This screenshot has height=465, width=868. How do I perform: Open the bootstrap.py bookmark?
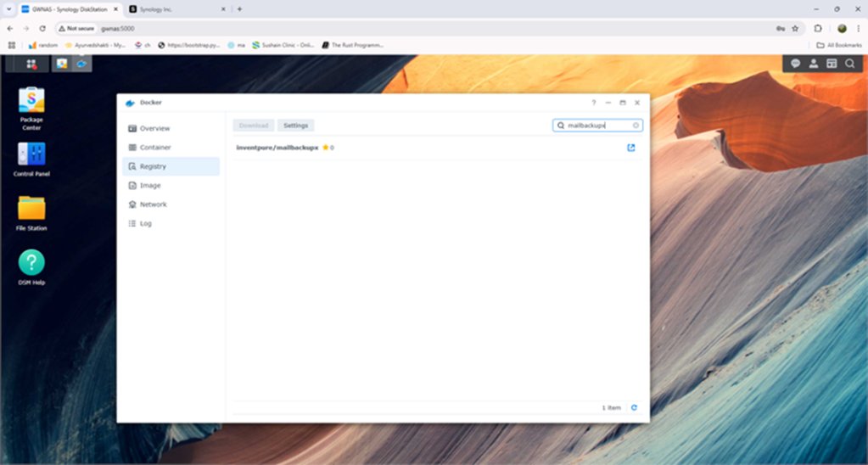click(188, 45)
